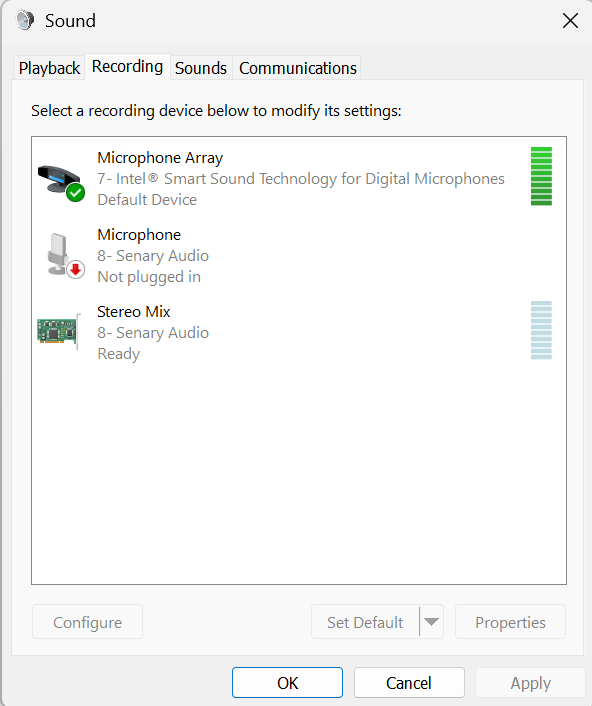Image resolution: width=592 pixels, height=706 pixels.
Task: Click the Cancel button
Action: (409, 683)
